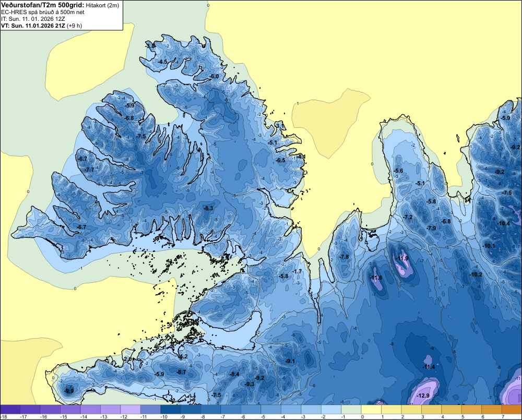Click the 'EC-HRES spá brúuð á 500m net' line
Screen dimensions: 522x420
43,13
